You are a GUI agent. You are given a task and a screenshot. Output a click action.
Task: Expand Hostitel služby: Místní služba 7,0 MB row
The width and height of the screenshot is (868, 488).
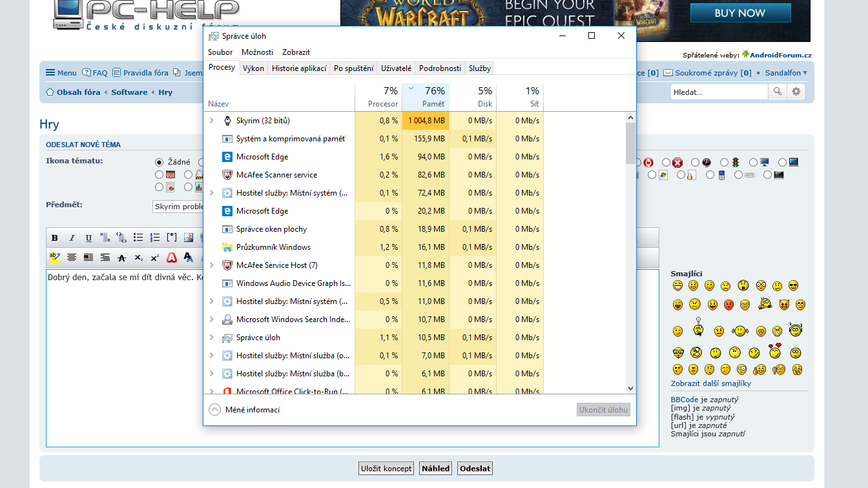(211, 355)
